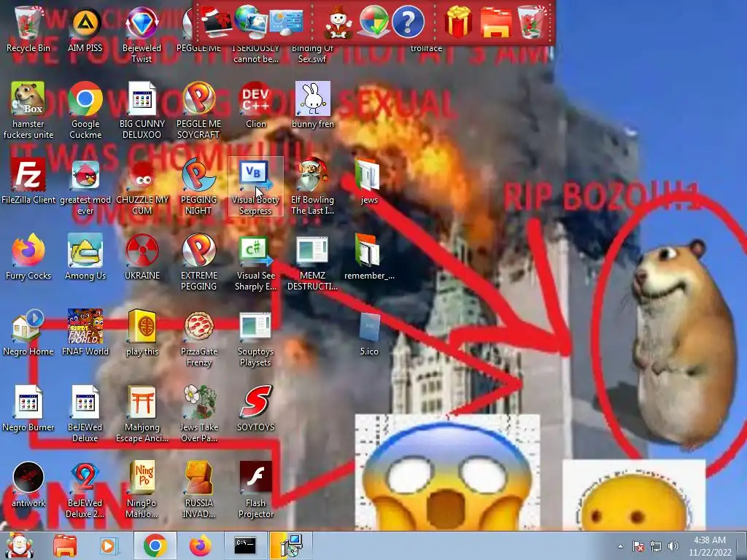This screenshot has width=747, height=560.
Task: Open the 4:38 AM clock in tray
Action: 710,546
